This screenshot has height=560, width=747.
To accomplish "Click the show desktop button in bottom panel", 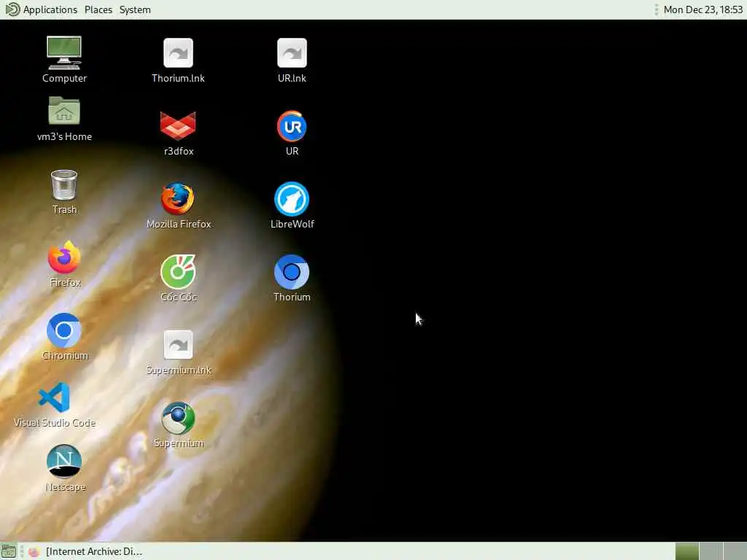I will [9, 551].
